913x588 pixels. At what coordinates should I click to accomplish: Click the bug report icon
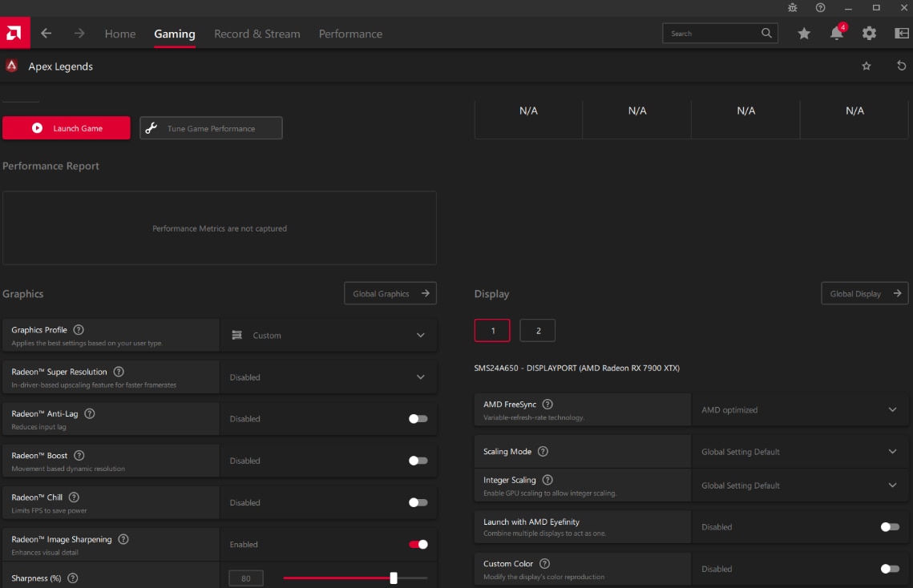point(793,7)
